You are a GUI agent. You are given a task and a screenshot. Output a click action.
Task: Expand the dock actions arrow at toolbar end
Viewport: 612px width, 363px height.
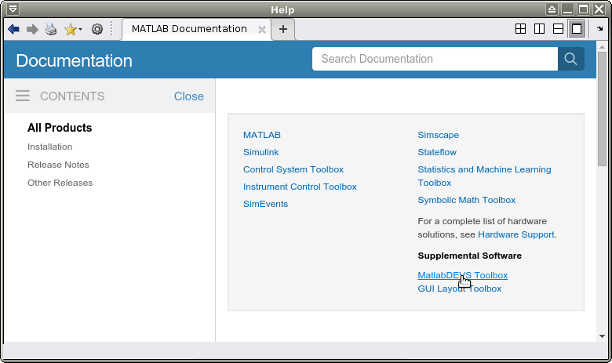coord(600,29)
